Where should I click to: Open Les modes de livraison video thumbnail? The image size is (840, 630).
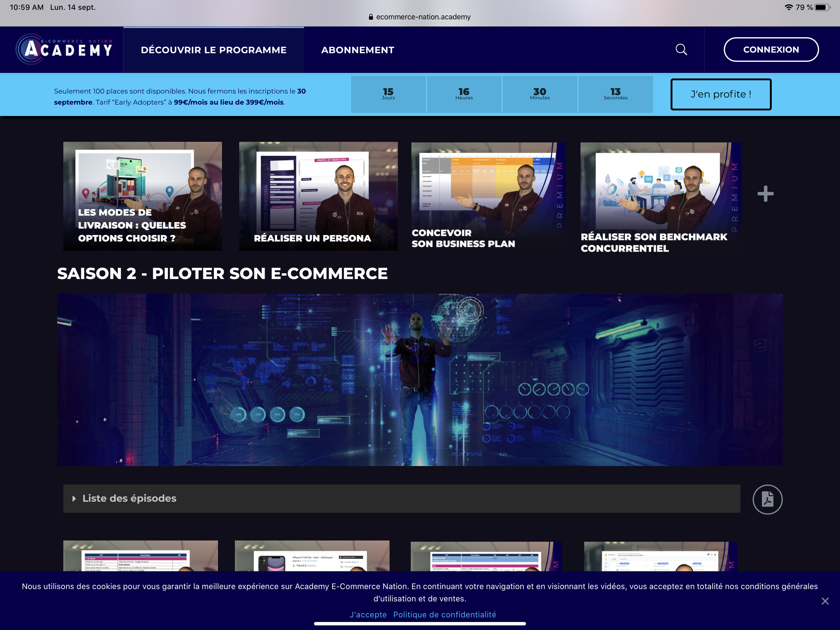click(x=142, y=196)
